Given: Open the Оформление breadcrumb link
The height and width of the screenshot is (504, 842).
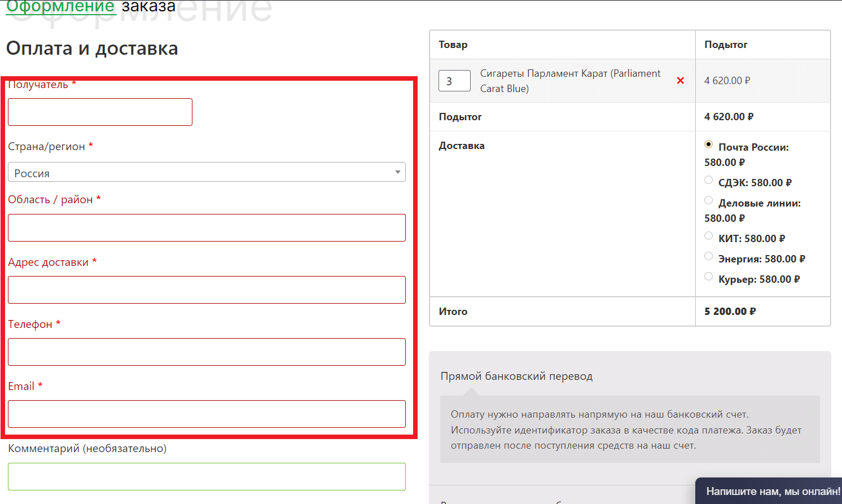Looking at the screenshot, I should coord(60,7).
